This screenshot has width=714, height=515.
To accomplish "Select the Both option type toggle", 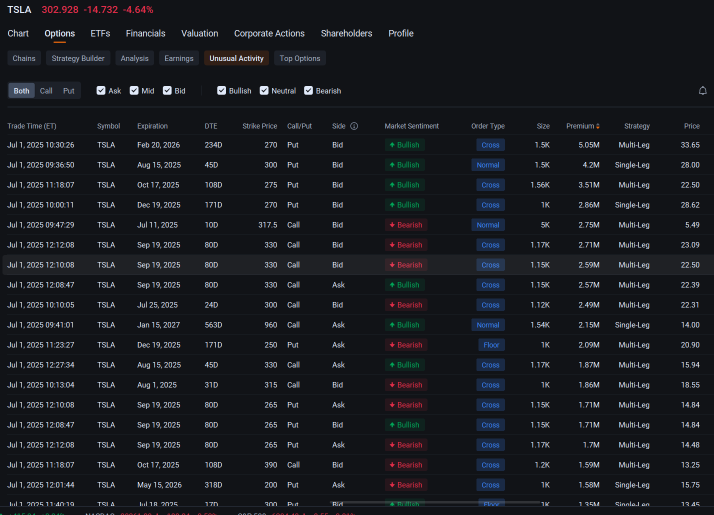I will (x=21, y=91).
